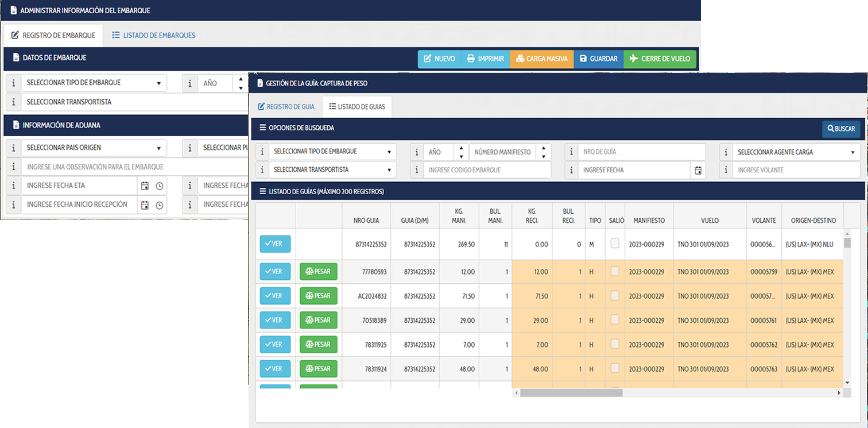Open Seleccionar Agente Carga dropdown

click(796, 152)
